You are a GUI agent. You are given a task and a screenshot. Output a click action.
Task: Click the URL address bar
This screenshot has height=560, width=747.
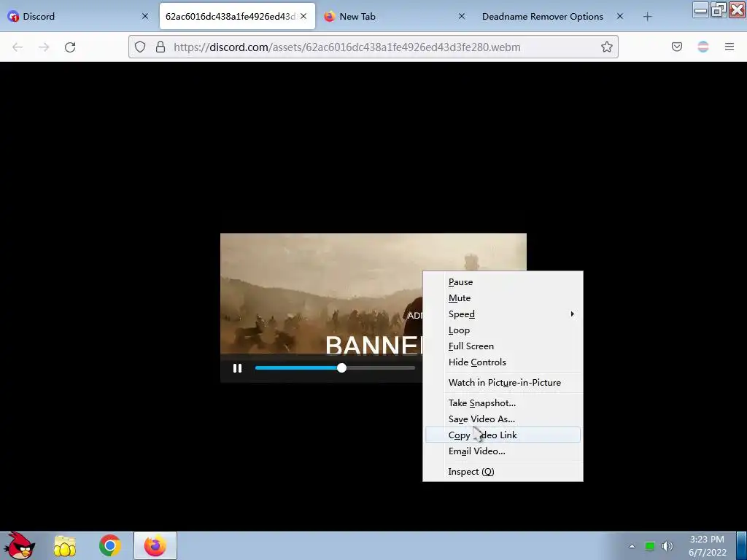coord(373,47)
